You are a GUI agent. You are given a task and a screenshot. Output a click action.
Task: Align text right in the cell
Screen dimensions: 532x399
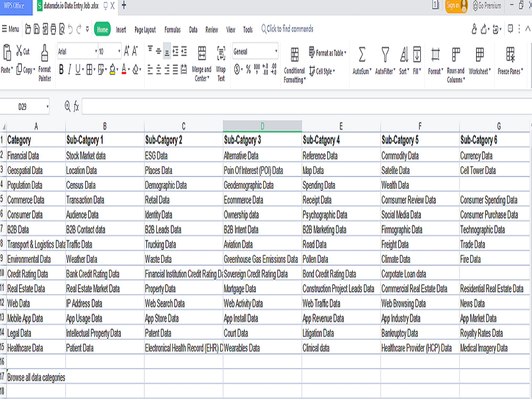pyautogui.click(x=167, y=70)
